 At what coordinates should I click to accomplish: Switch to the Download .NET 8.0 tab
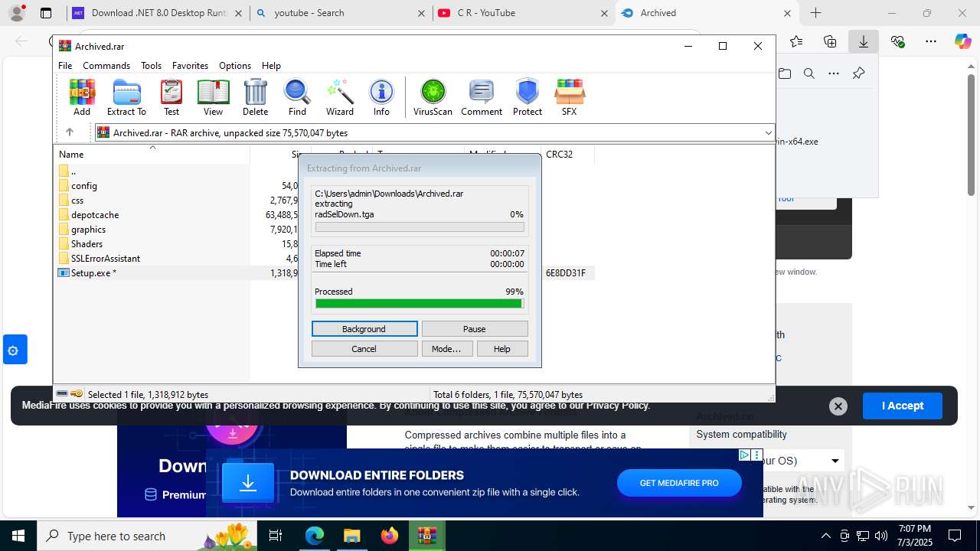point(157,13)
